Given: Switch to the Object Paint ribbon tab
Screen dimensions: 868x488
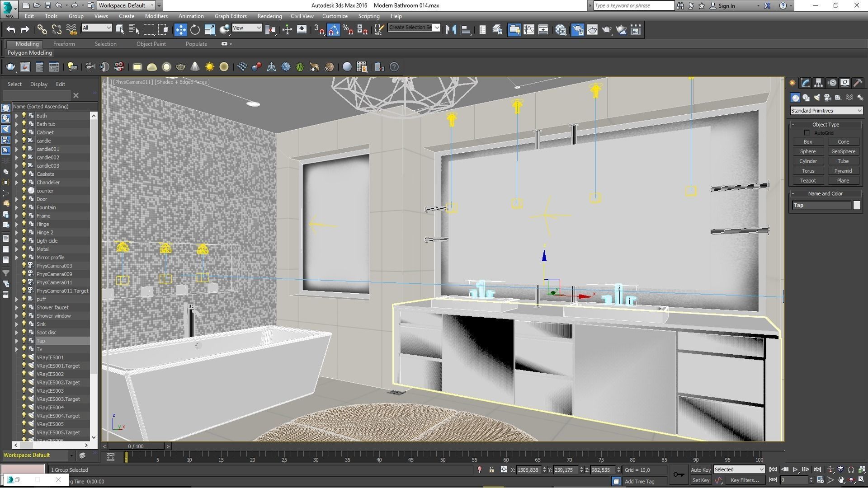Looking at the screenshot, I should [151, 44].
